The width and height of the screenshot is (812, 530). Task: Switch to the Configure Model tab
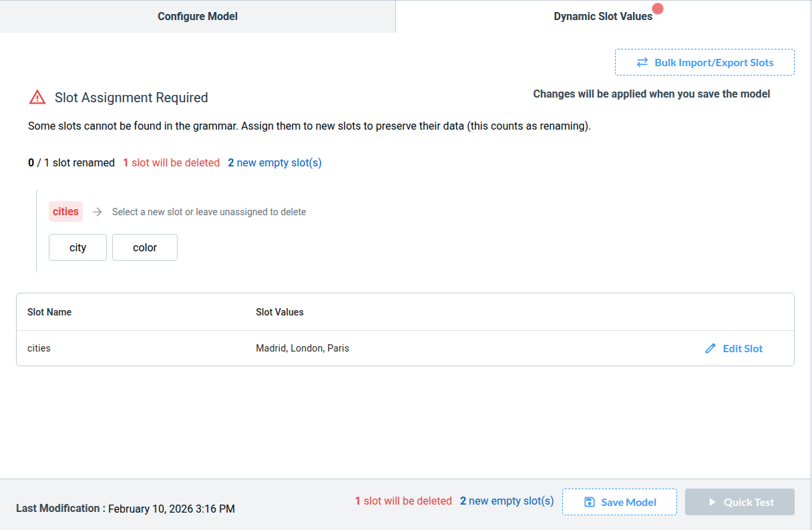coord(198,16)
